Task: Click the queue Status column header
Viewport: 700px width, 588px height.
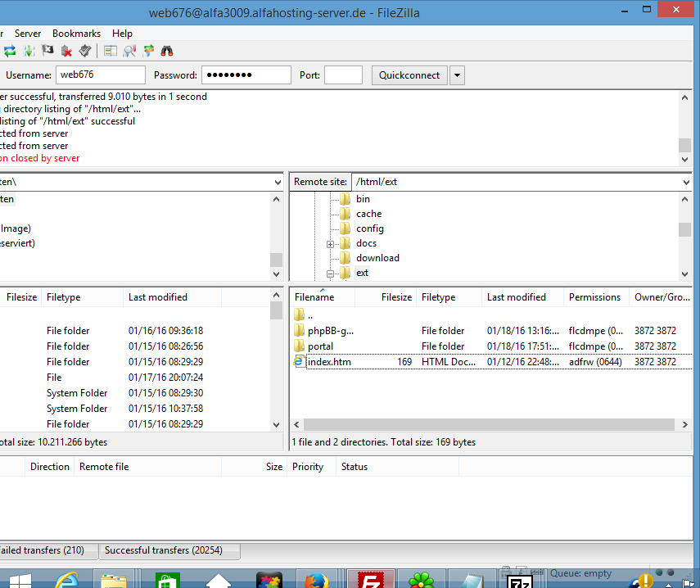Action: tap(397, 467)
